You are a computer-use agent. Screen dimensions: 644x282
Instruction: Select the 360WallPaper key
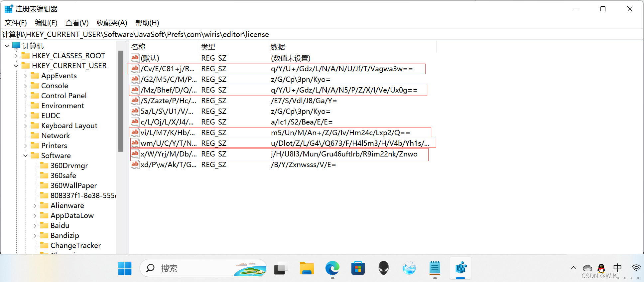point(73,185)
